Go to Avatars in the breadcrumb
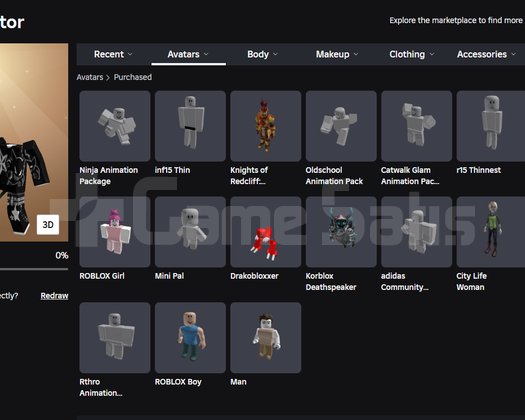 point(90,77)
